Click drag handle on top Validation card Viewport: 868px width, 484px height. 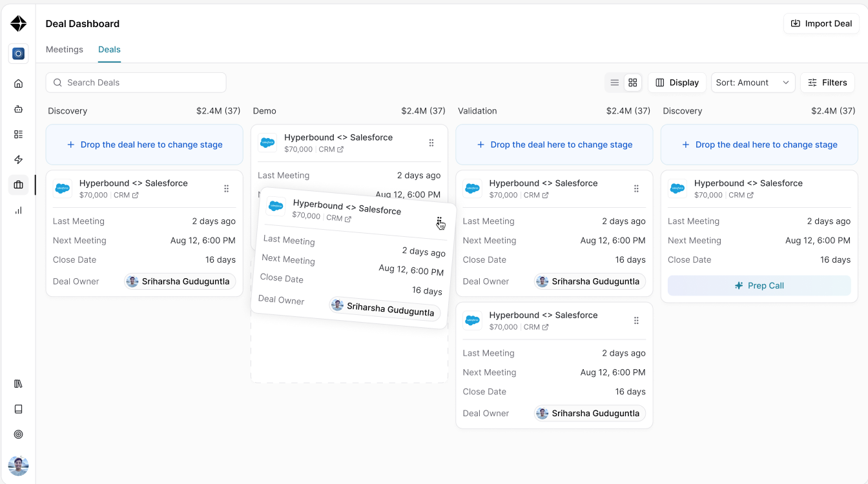click(636, 188)
